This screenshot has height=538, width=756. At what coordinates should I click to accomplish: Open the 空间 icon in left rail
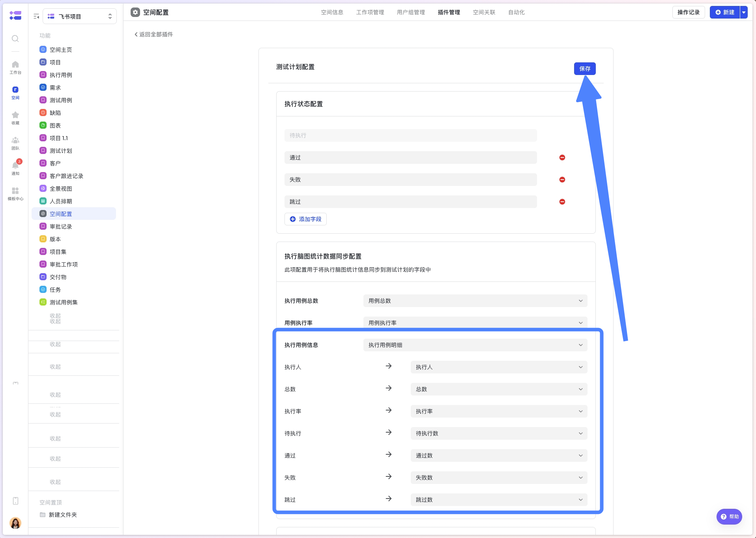(x=15, y=93)
